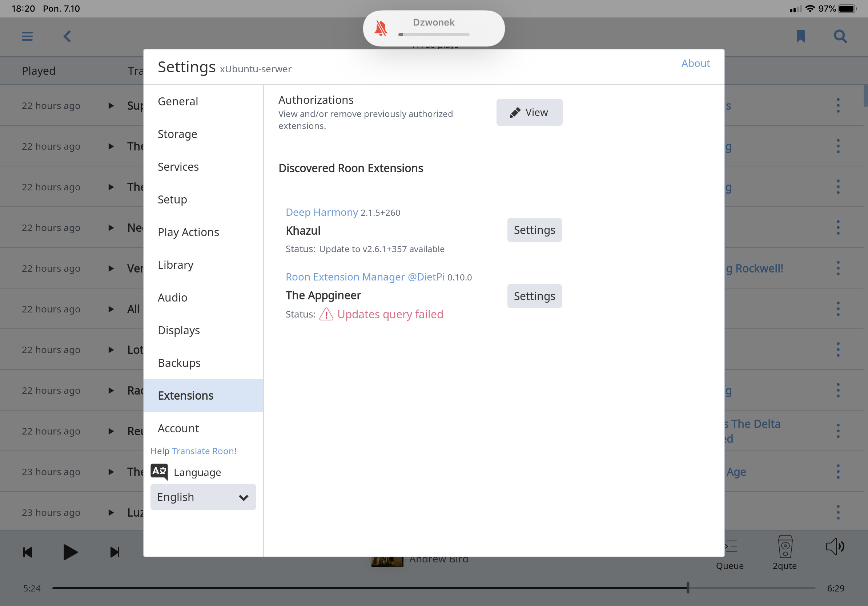The width and height of the screenshot is (868, 606).
Task: Play the track in the Sup row
Action: (111, 105)
